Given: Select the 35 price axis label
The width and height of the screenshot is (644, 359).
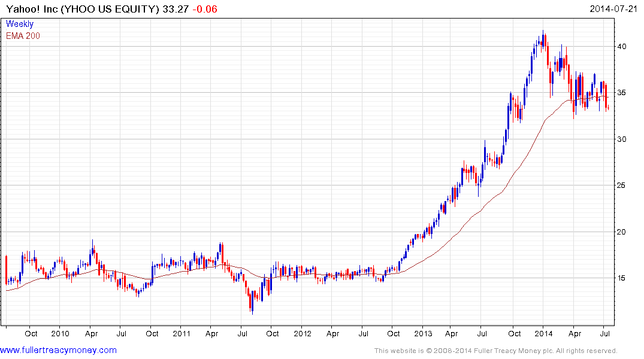Looking at the screenshot, I should click(622, 93).
